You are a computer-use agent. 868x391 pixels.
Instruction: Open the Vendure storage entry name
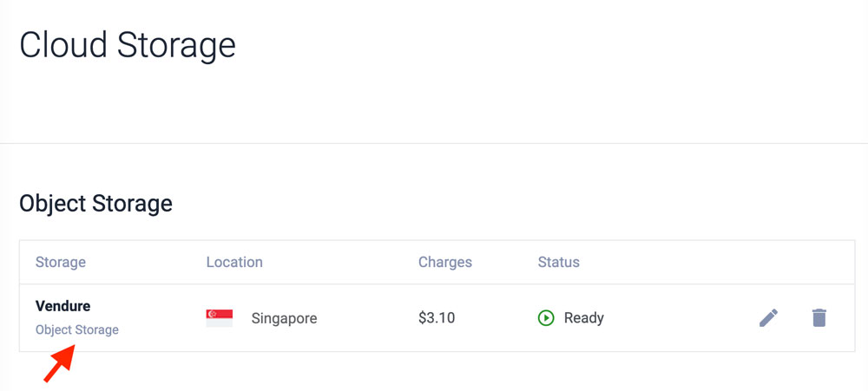(x=62, y=306)
